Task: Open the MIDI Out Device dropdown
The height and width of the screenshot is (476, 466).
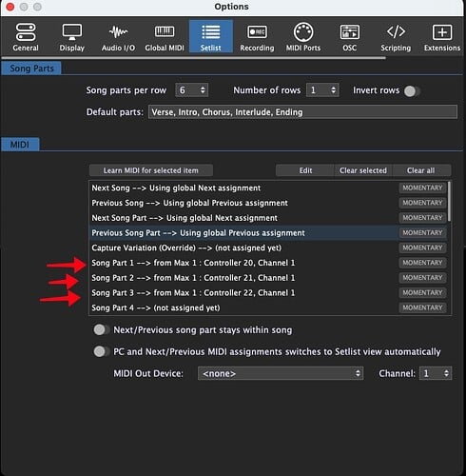Action: pyautogui.click(x=281, y=373)
